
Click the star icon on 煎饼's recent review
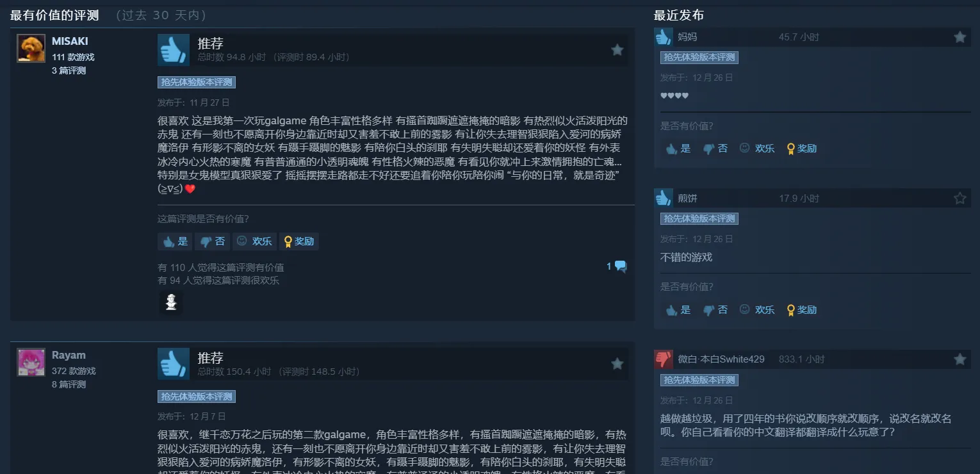coord(960,199)
